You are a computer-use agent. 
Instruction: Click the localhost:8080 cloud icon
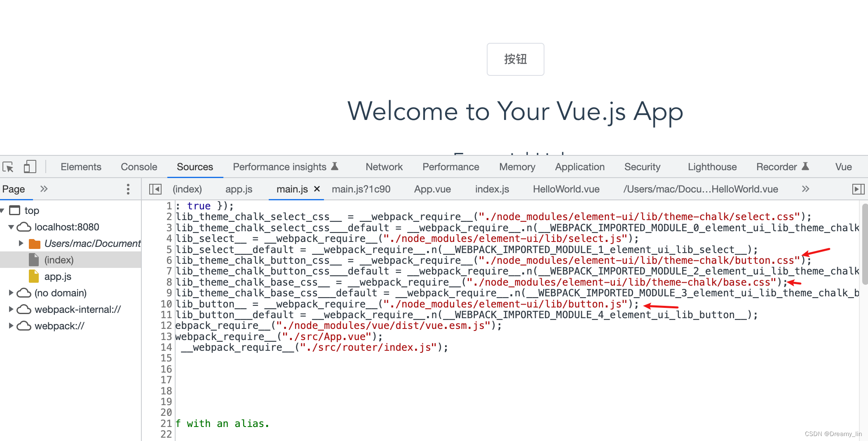(x=24, y=227)
